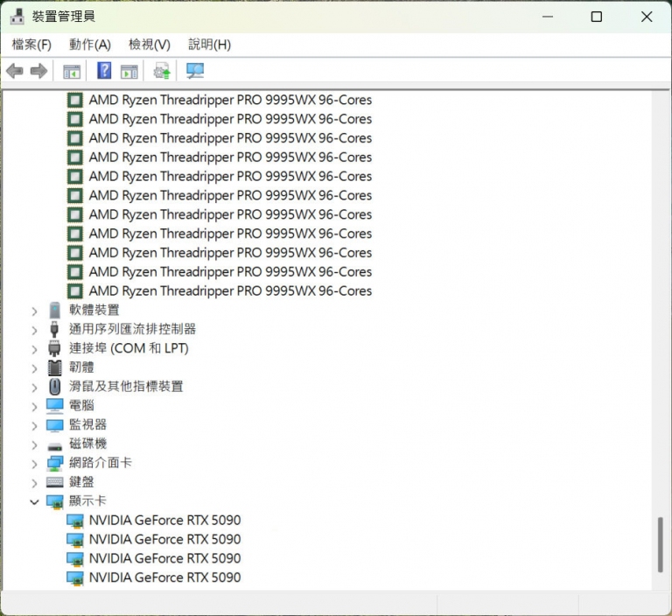Toggle the show/hide console tree icon
Image resolution: width=672 pixels, height=616 pixels.
72,71
